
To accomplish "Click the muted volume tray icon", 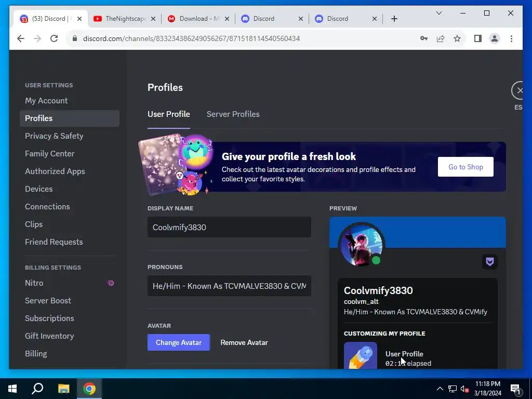I will coord(464,389).
